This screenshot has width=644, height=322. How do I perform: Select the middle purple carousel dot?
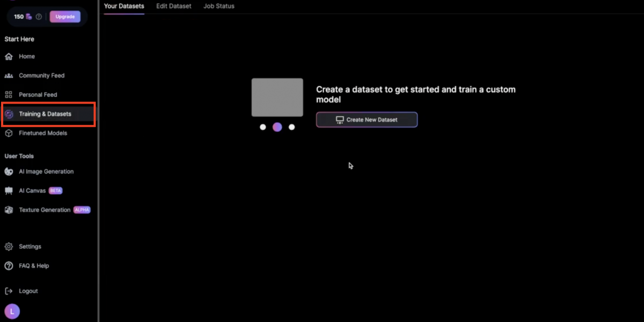[x=277, y=127]
